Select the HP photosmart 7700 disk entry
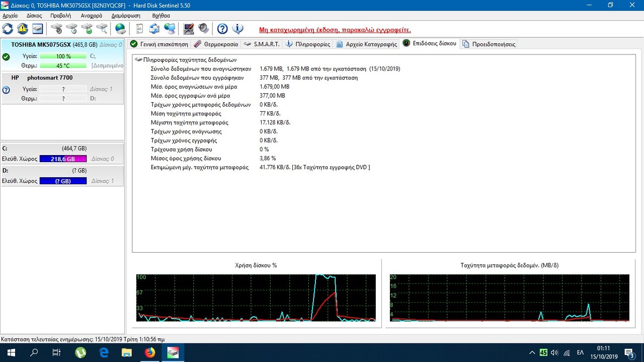Image resolution: width=644 pixels, height=362 pixels. [x=62, y=88]
